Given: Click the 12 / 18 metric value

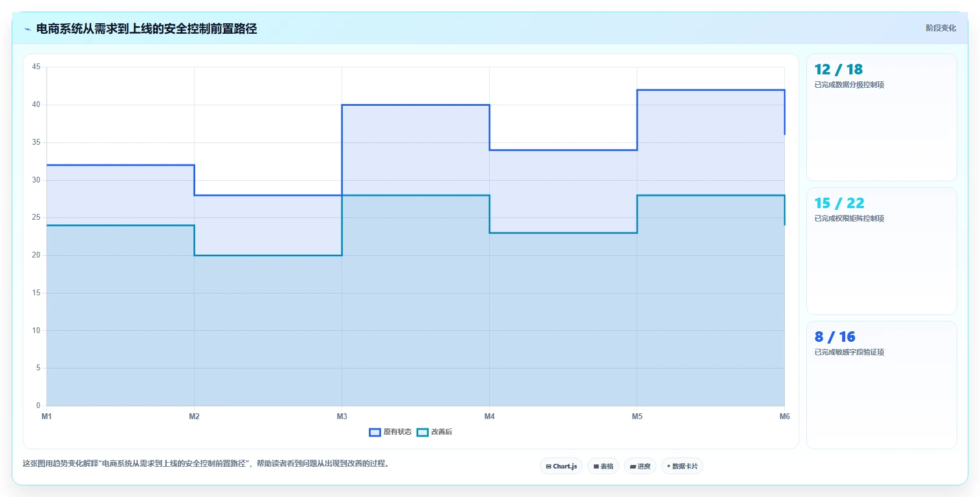Looking at the screenshot, I should click(x=838, y=69).
